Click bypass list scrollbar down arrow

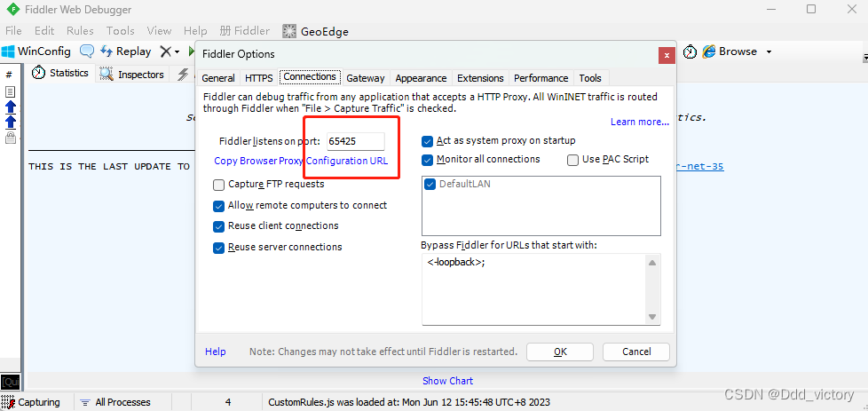click(652, 317)
